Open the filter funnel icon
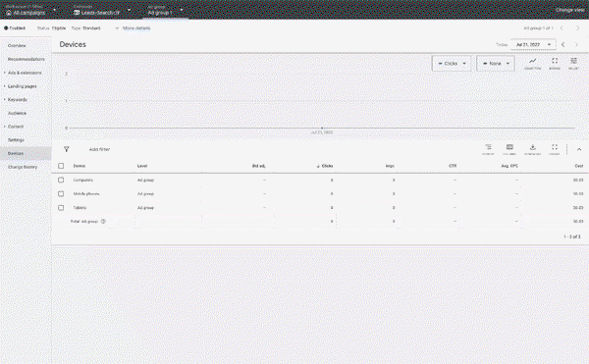 [x=67, y=149]
